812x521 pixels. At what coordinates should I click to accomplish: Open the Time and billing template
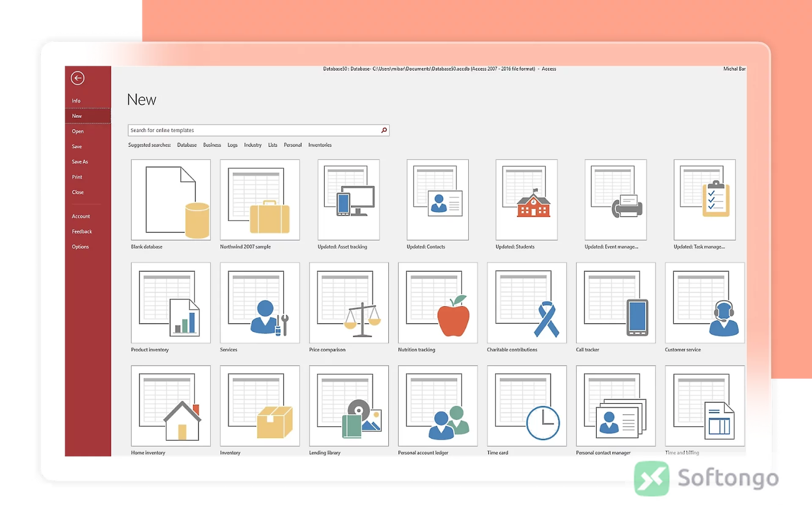click(x=705, y=406)
